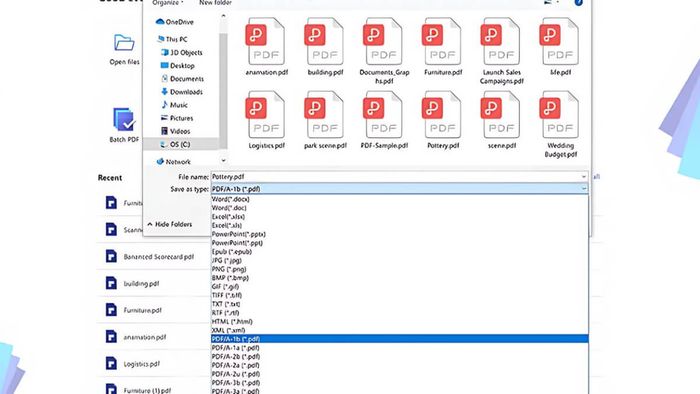Choose BMP (*.bmp) file type

click(x=400, y=278)
